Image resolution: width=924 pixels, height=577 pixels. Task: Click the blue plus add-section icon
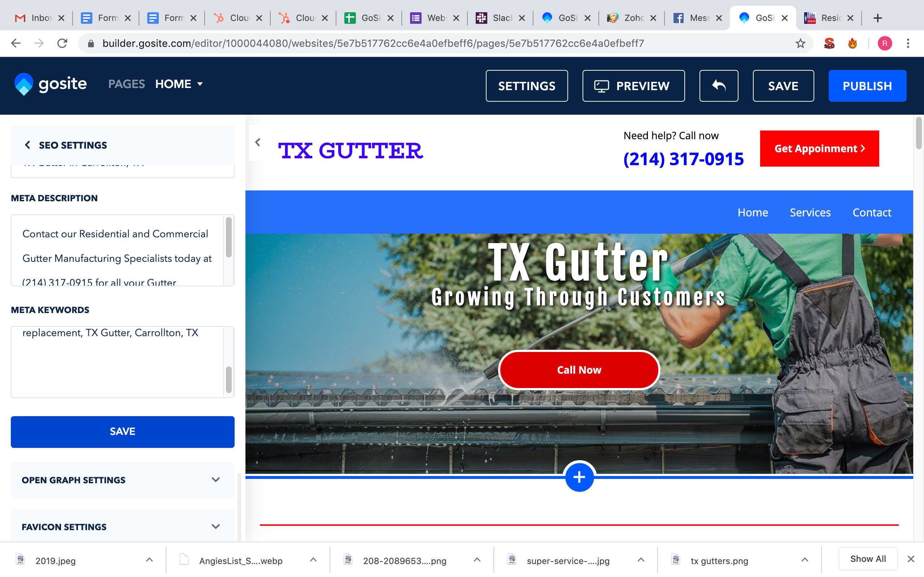(x=579, y=477)
